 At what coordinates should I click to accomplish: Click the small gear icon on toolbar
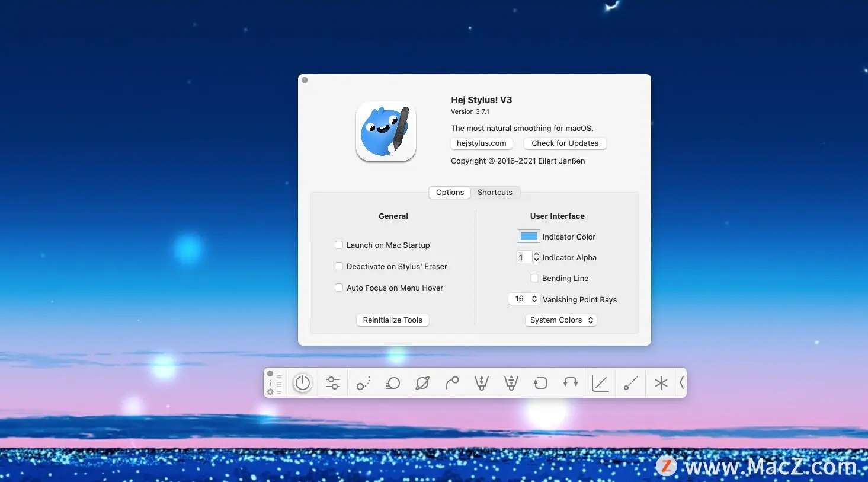270,392
